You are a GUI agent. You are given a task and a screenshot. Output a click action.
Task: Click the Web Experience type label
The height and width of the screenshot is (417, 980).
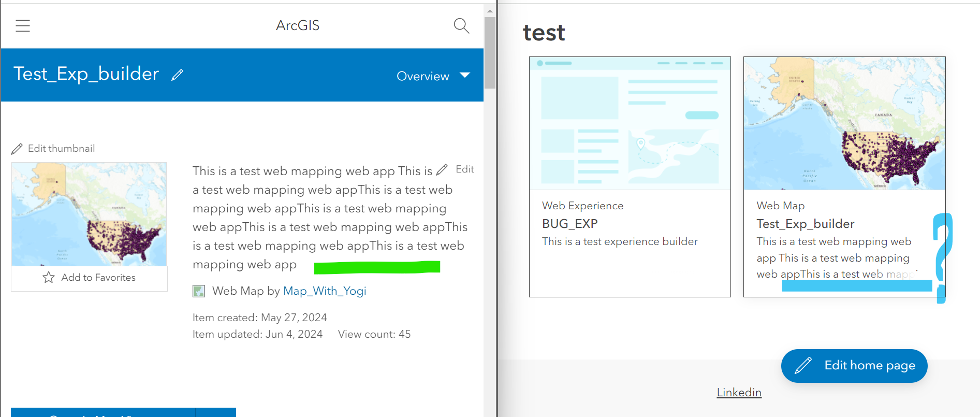pos(583,206)
